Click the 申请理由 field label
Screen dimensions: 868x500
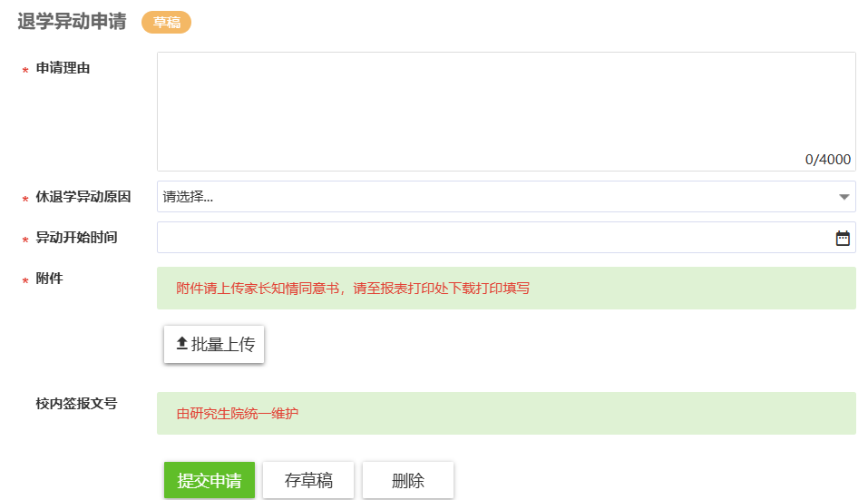click(63, 68)
